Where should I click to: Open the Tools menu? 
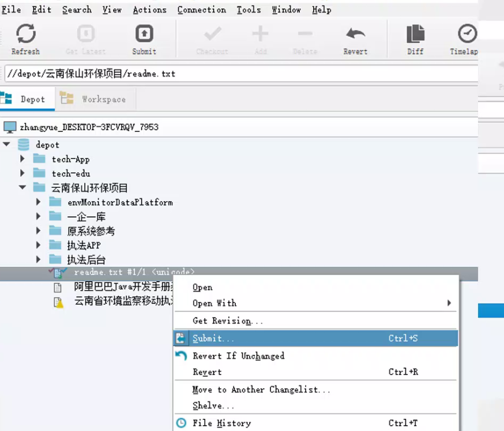point(249,9)
